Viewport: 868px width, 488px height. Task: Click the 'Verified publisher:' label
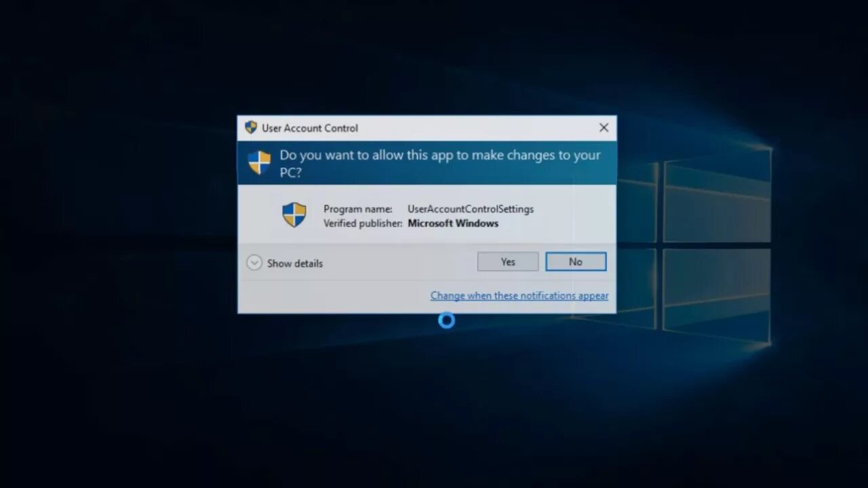click(363, 223)
